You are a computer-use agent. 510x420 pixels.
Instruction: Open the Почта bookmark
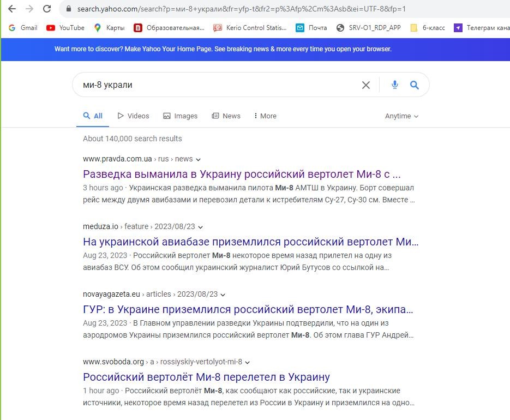[x=311, y=28]
